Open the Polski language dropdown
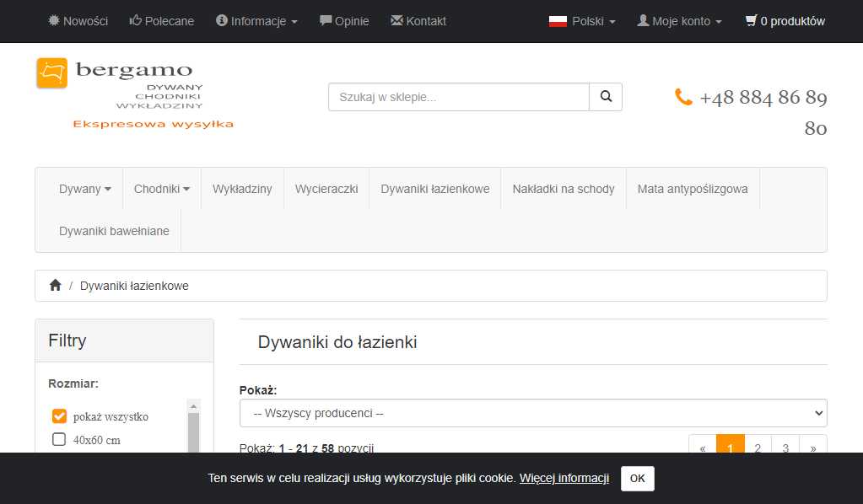Screen dimensions: 863x504 (582, 21)
